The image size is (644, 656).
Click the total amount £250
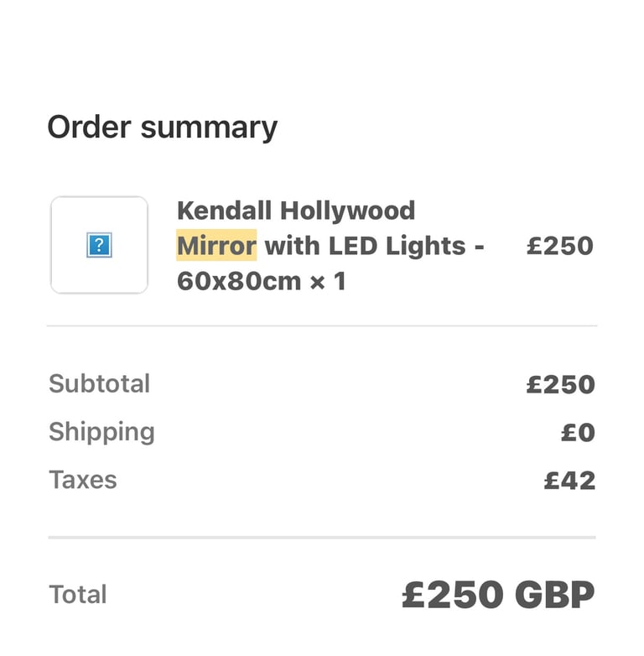tap(453, 595)
